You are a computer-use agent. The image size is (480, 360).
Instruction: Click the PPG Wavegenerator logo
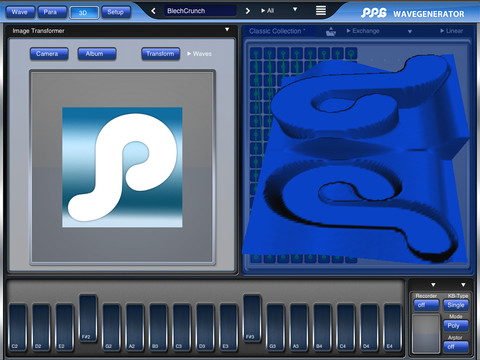coord(412,13)
